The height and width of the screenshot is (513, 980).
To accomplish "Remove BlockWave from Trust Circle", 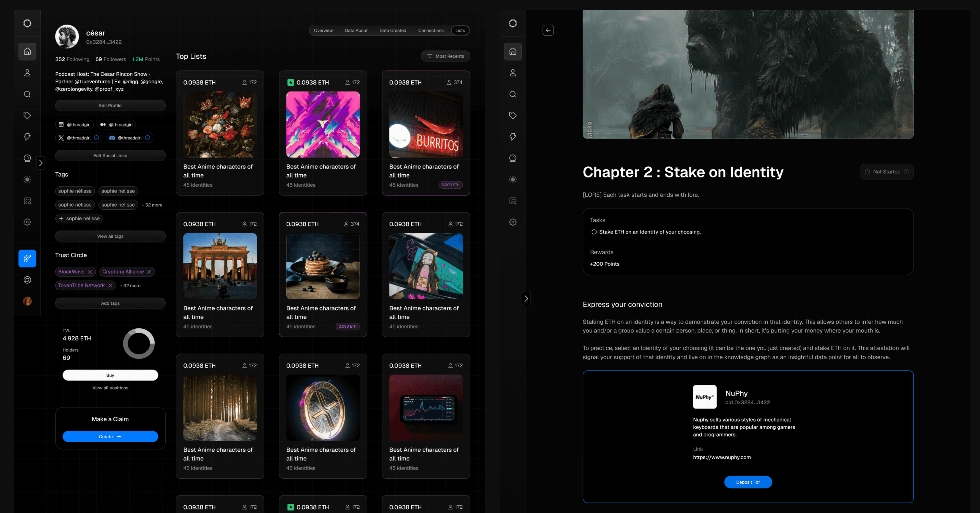I will [90, 272].
